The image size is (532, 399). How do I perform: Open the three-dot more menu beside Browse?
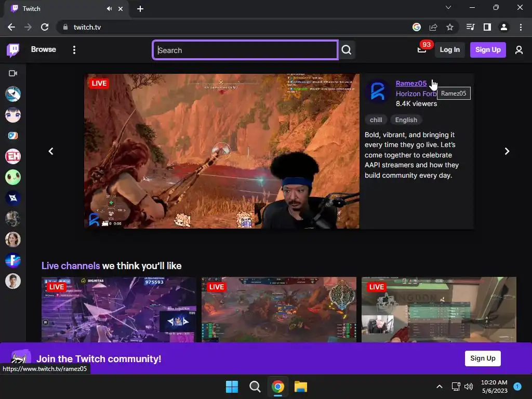(74, 50)
